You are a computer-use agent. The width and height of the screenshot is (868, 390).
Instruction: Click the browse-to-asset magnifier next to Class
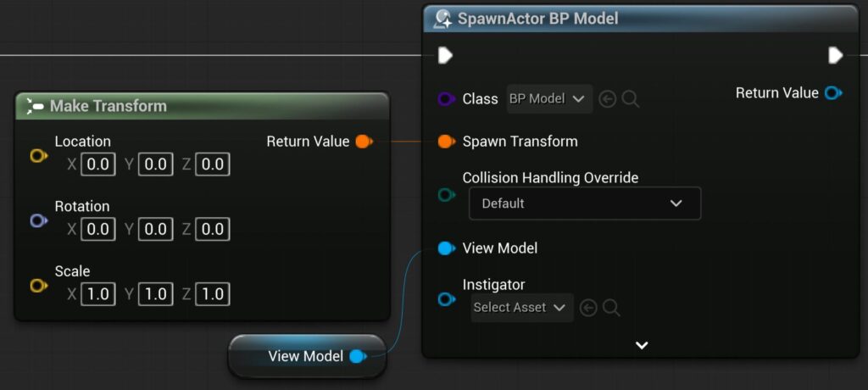coord(631,99)
